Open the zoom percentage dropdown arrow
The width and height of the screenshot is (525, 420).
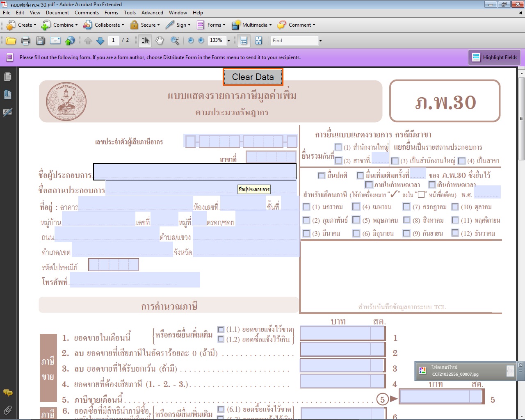point(229,41)
